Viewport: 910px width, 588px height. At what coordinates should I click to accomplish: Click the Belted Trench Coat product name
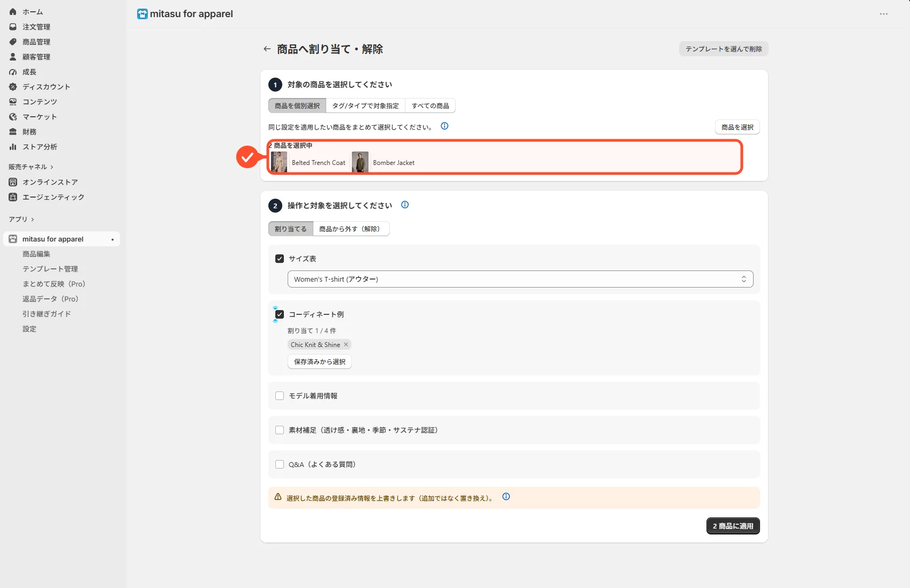319,163
